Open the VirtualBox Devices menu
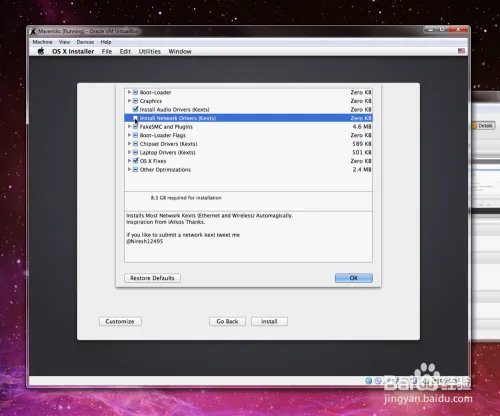 [x=85, y=42]
